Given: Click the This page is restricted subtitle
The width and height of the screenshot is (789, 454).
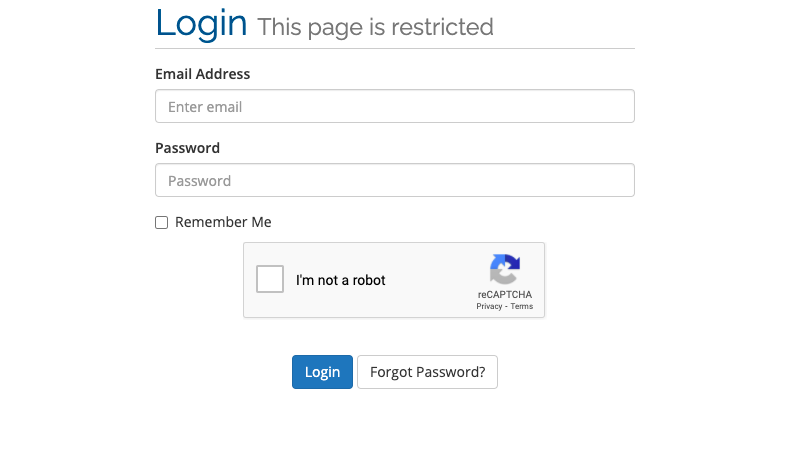Looking at the screenshot, I should coord(375,27).
